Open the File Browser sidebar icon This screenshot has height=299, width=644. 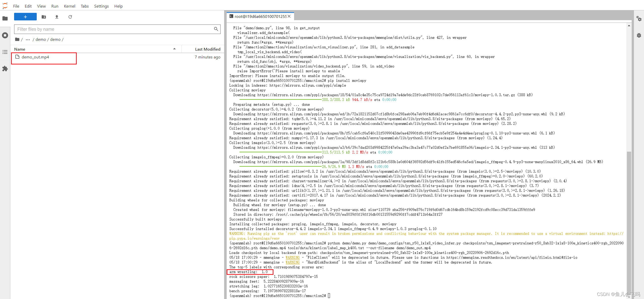point(5,18)
